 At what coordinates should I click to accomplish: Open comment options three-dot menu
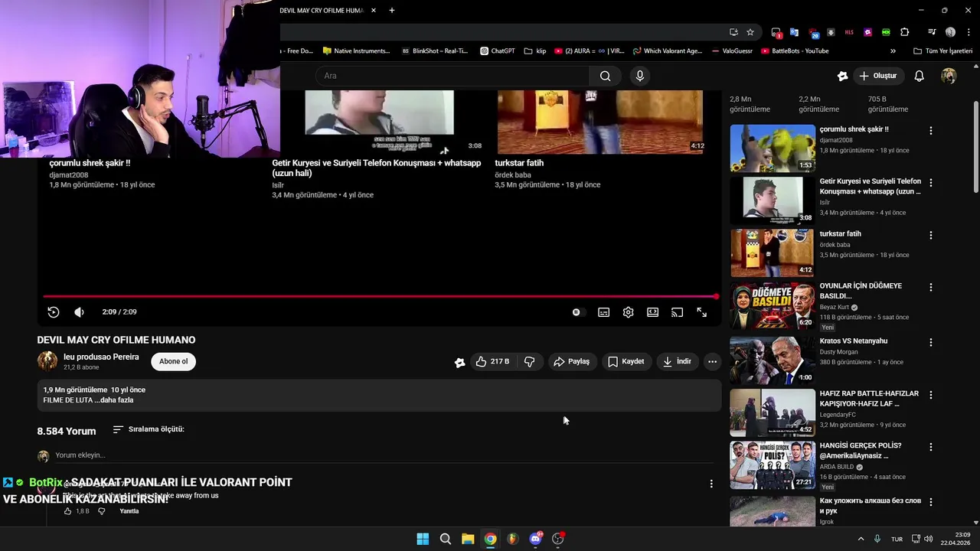711,484
